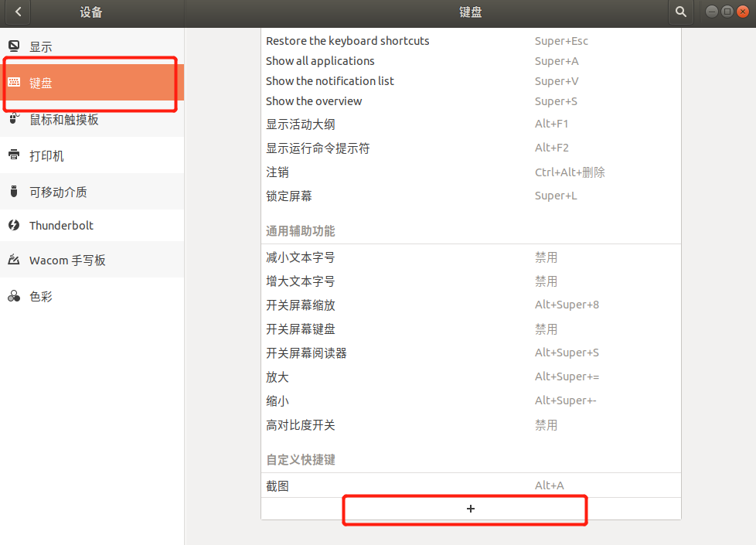Edit Show the overview shortcut
The width and height of the screenshot is (756, 545).
[471, 101]
